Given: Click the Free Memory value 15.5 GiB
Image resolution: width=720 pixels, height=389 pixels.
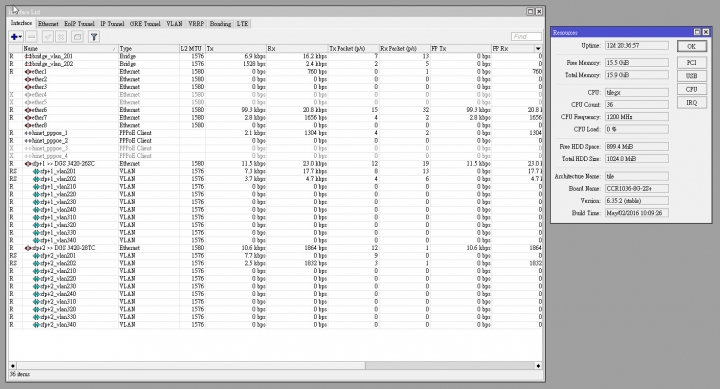Looking at the screenshot, I should pos(636,62).
